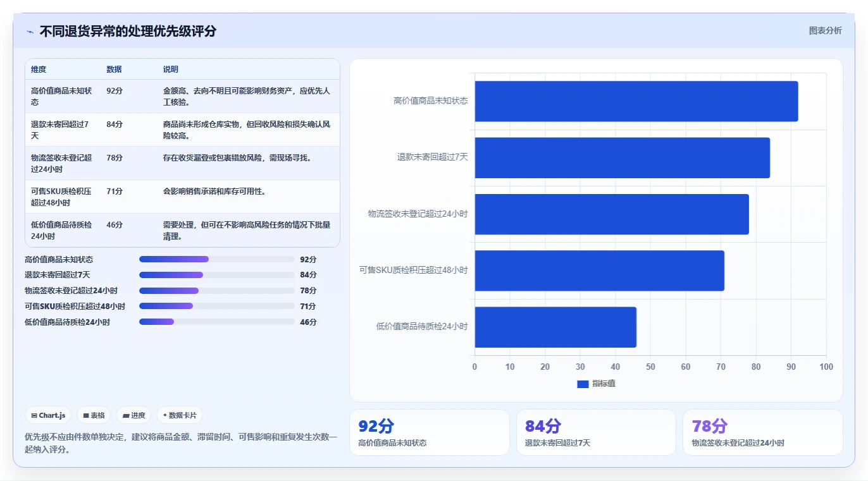This screenshot has width=868, height=481.
Task: Click description 存在收货漏登或包裹错放风险
Action: click(237, 158)
